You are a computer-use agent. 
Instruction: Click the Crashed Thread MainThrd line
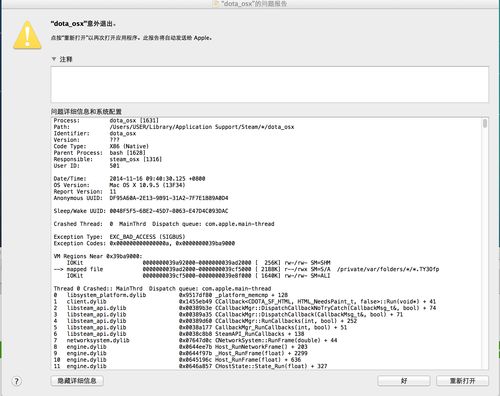point(164,224)
